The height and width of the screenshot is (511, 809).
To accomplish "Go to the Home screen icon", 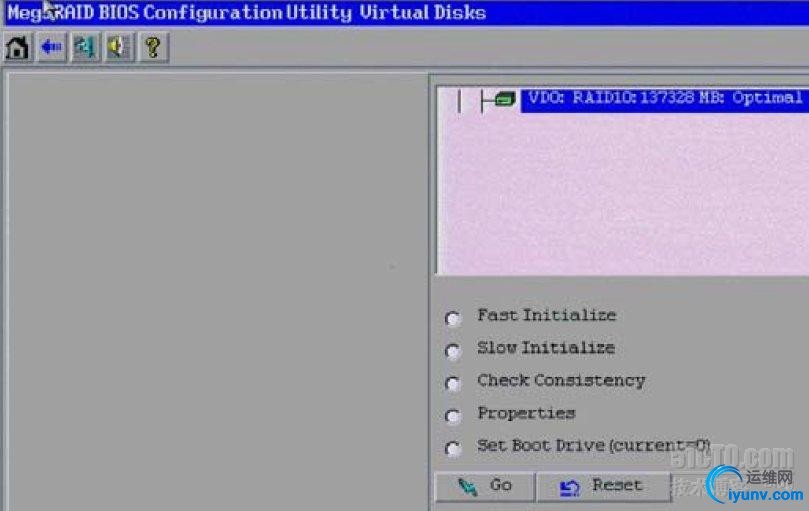I will pos(18,47).
